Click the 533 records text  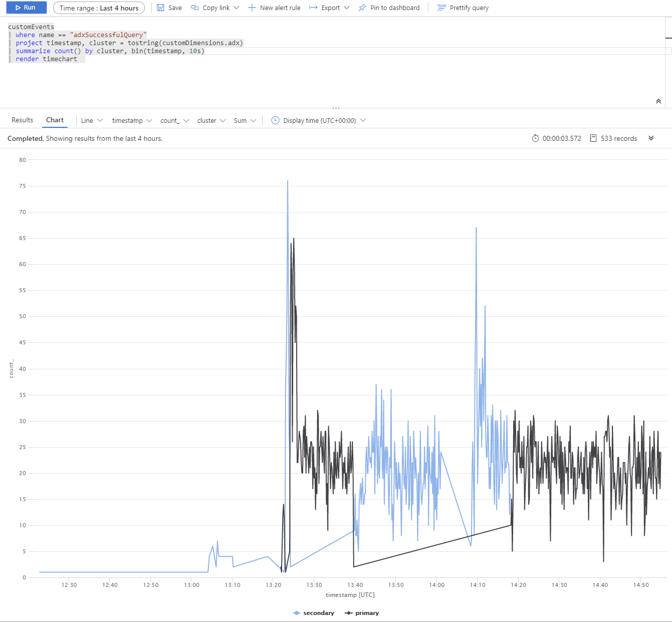[x=619, y=139]
